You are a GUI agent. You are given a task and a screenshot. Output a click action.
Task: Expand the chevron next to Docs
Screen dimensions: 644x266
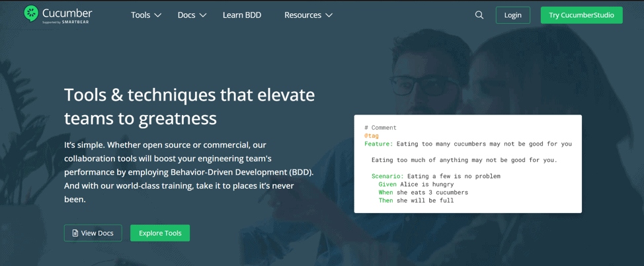point(203,15)
